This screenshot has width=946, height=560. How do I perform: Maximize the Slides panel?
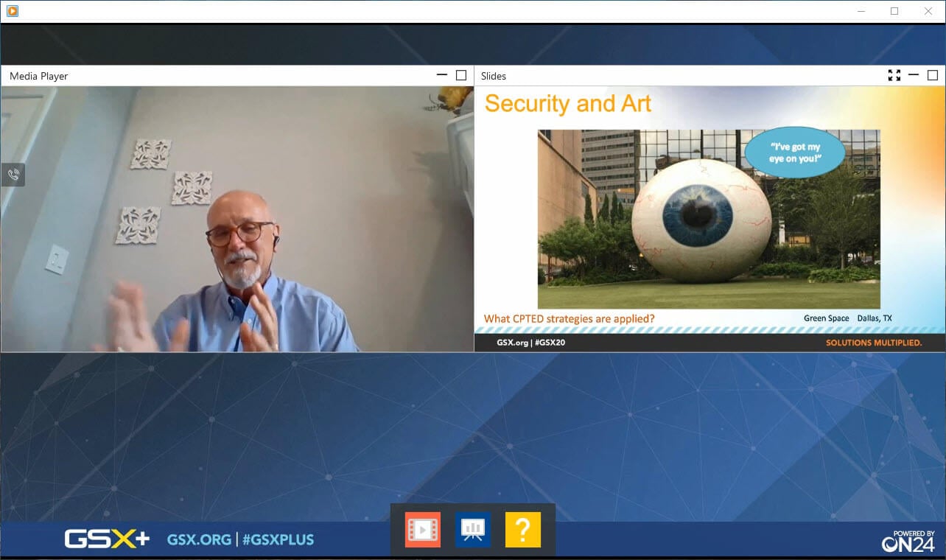933,75
